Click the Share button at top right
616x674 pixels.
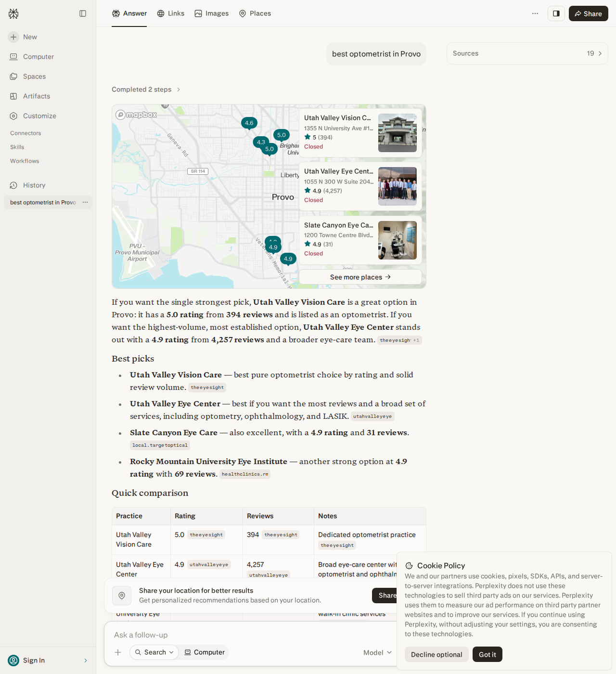click(x=588, y=13)
